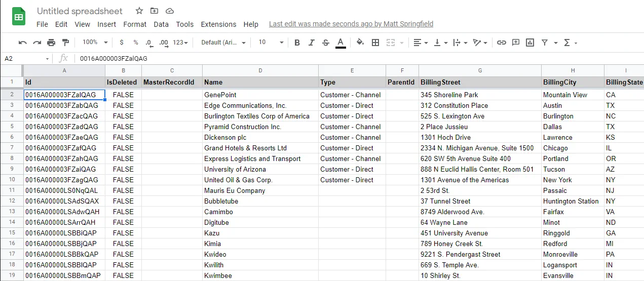The width and height of the screenshot is (644, 281).
Task: Open the font family dropdown
Action: point(223,43)
